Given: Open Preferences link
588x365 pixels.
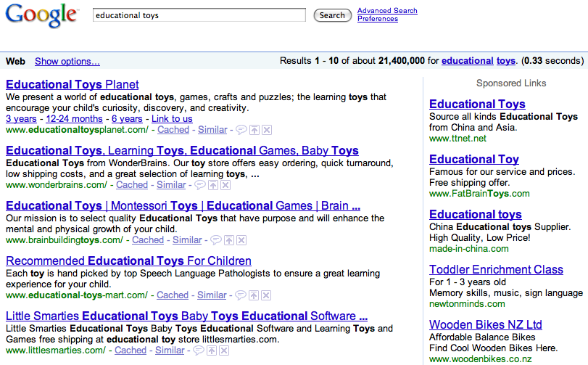Looking at the screenshot, I should 378,19.
